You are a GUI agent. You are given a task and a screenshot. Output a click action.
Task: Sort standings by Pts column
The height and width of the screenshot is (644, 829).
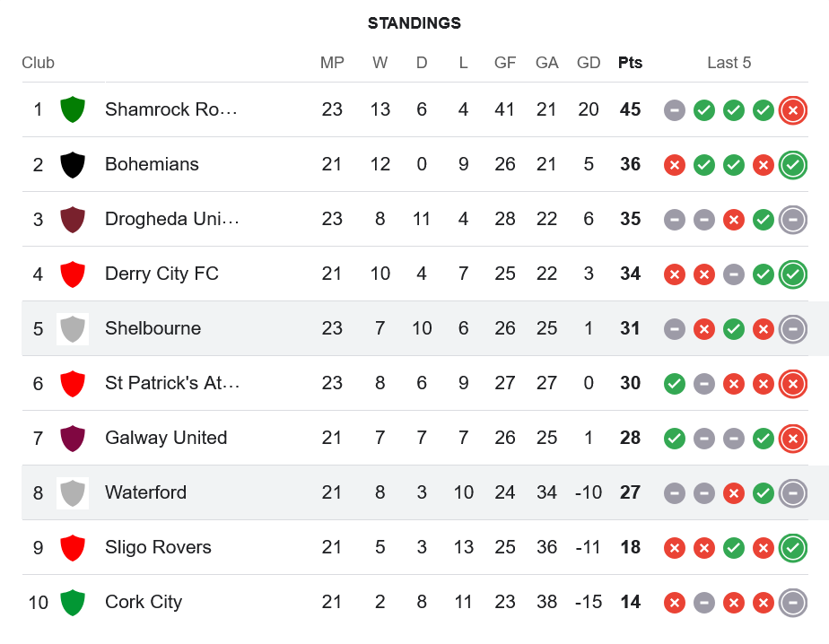pos(630,63)
